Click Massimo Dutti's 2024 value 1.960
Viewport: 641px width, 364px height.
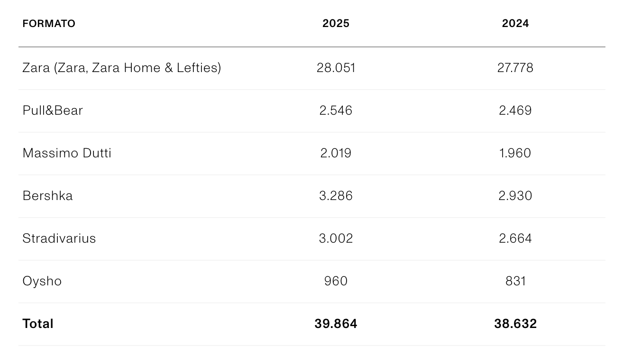point(515,153)
